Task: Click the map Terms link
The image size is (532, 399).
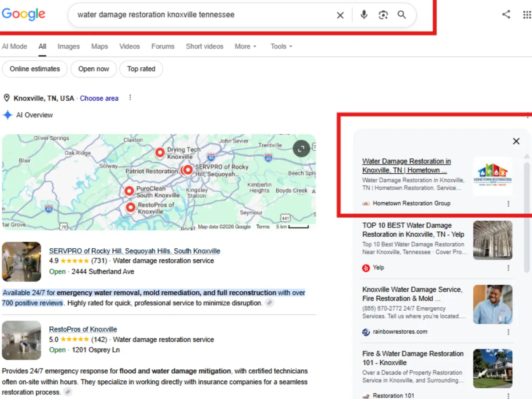Action: 263,227
